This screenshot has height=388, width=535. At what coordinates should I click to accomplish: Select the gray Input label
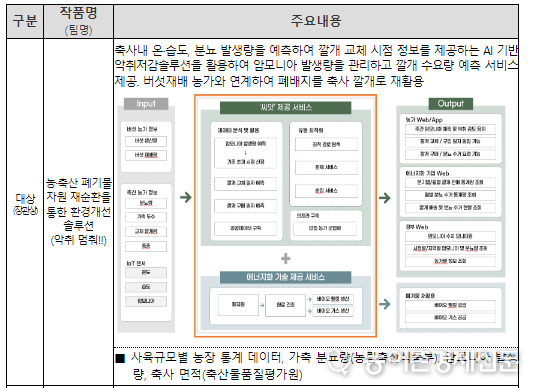pyautogui.click(x=146, y=104)
